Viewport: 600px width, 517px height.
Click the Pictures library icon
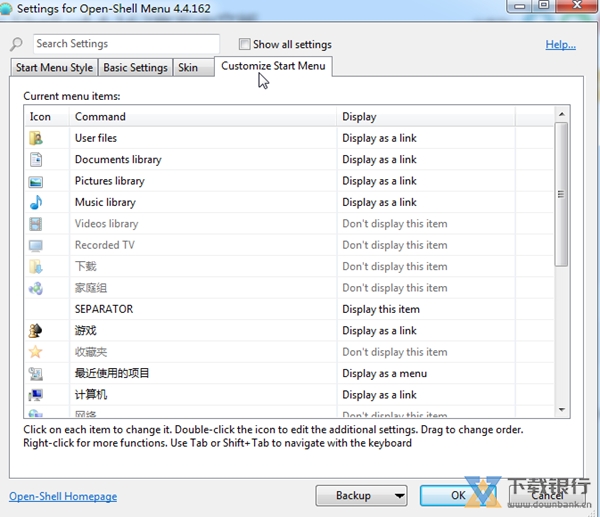pos(36,181)
